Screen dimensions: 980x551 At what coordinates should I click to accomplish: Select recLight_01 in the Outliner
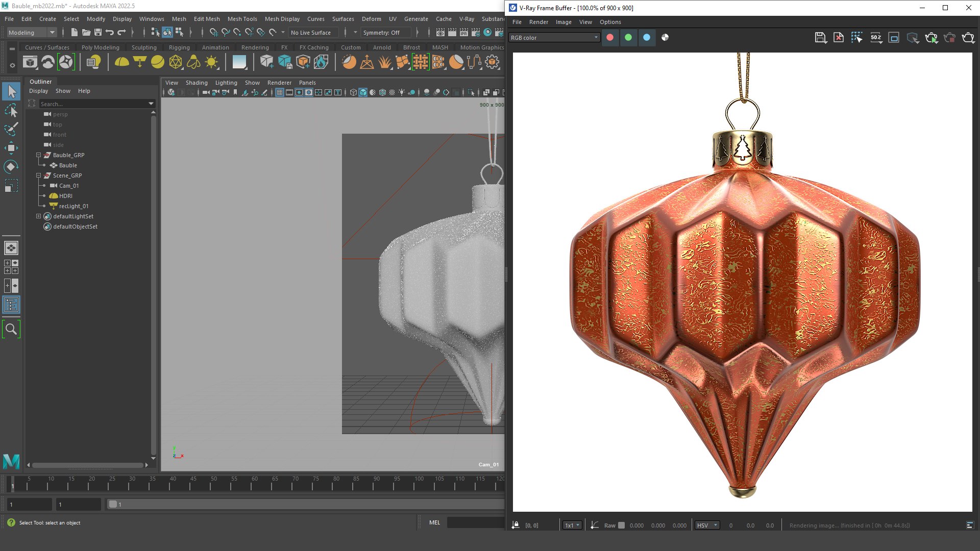pyautogui.click(x=73, y=206)
